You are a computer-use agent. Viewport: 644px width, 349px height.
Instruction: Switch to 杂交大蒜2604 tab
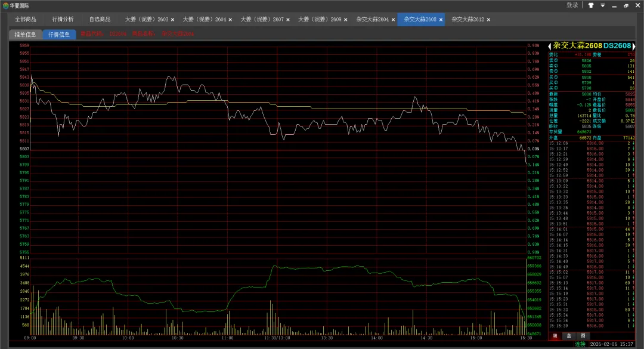373,19
